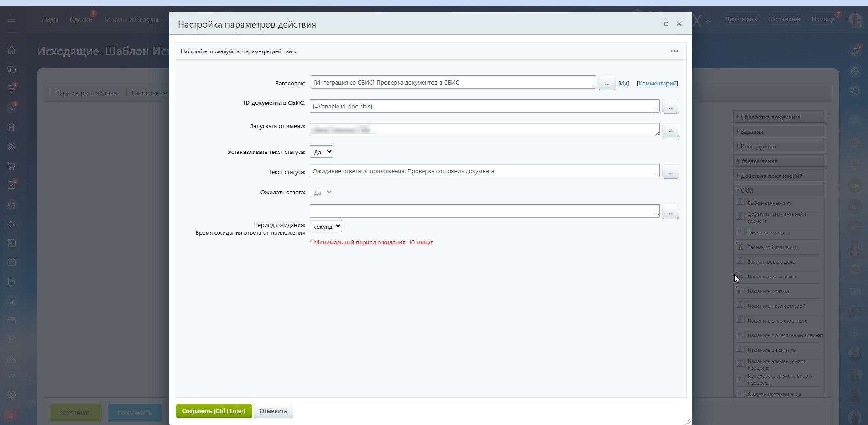Open the Устанавливать текст статуса dropdown
This screenshot has height=425, width=868.
click(x=321, y=152)
